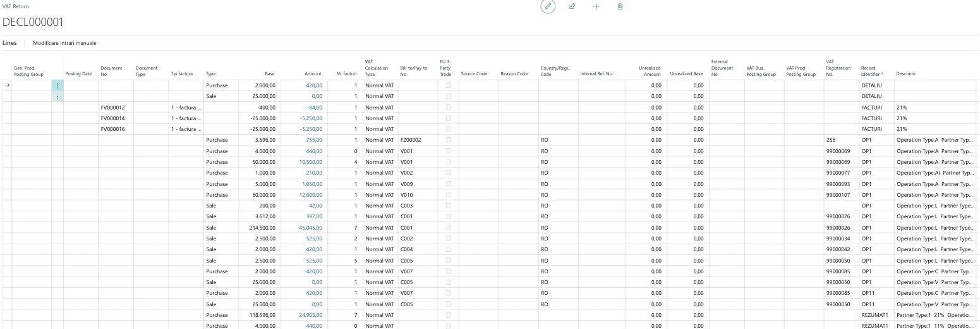Drill down on amount -84,00
The width and height of the screenshot is (980, 329).
[314, 108]
